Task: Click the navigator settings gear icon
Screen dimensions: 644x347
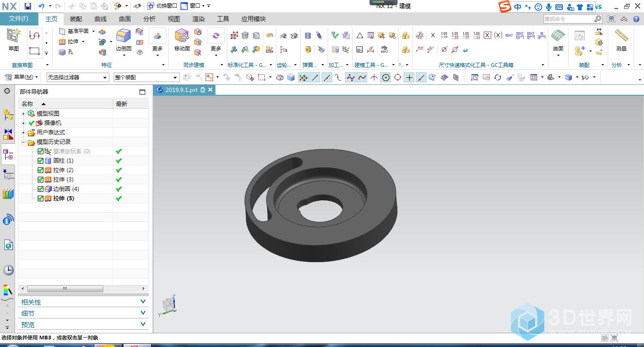Action: click(x=7, y=91)
